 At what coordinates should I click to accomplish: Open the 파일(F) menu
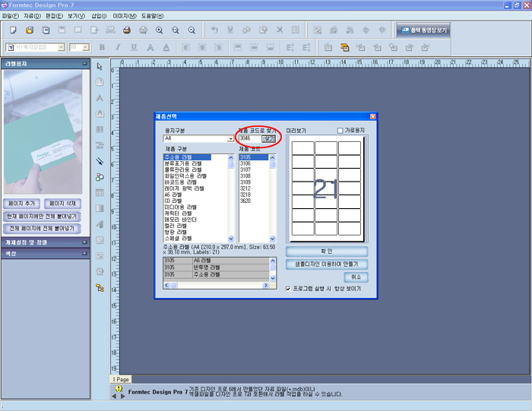(10, 16)
